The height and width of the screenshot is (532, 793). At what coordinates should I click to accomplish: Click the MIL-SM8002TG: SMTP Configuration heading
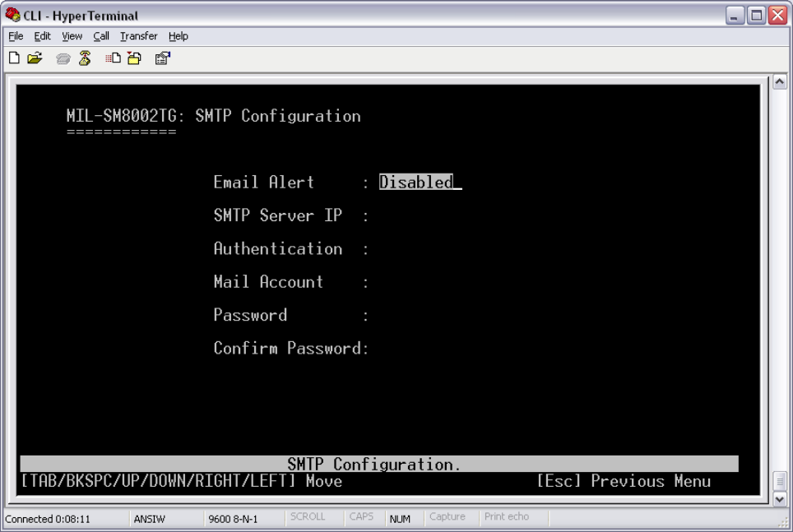(x=213, y=116)
